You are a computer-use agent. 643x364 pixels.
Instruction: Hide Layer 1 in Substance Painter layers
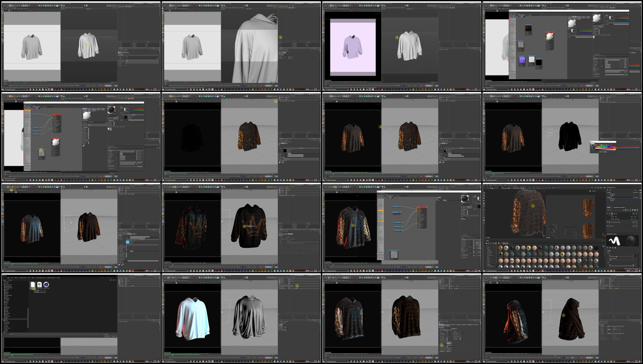point(607,226)
